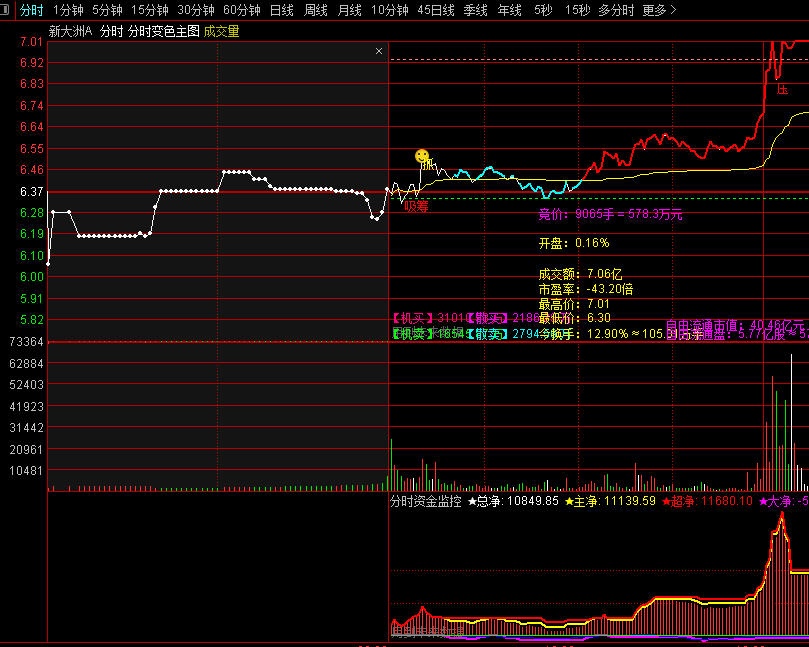This screenshot has height=647, width=809.
Task: Click the red 吸筹 signal marker
Action: 416,206
